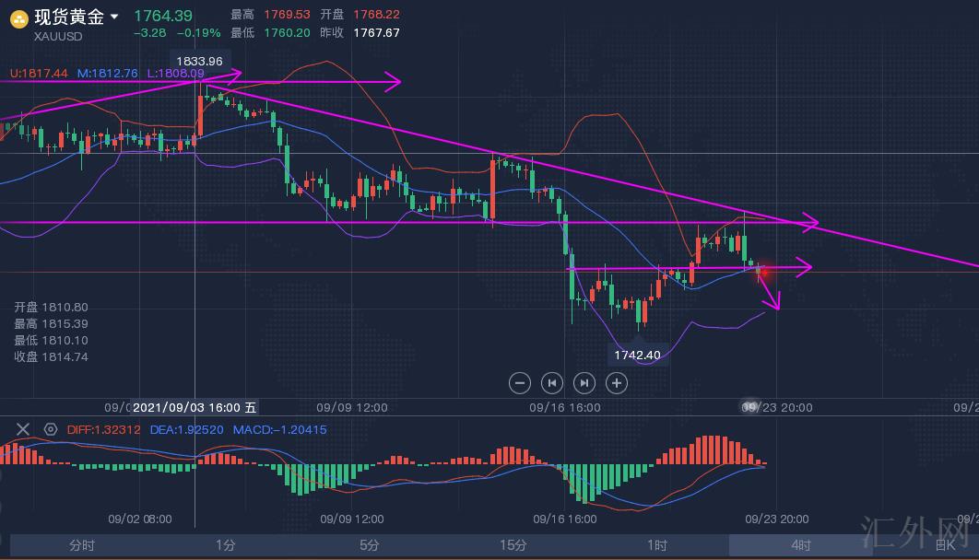Zoom in chart with plus button

pyautogui.click(x=617, y=382)
